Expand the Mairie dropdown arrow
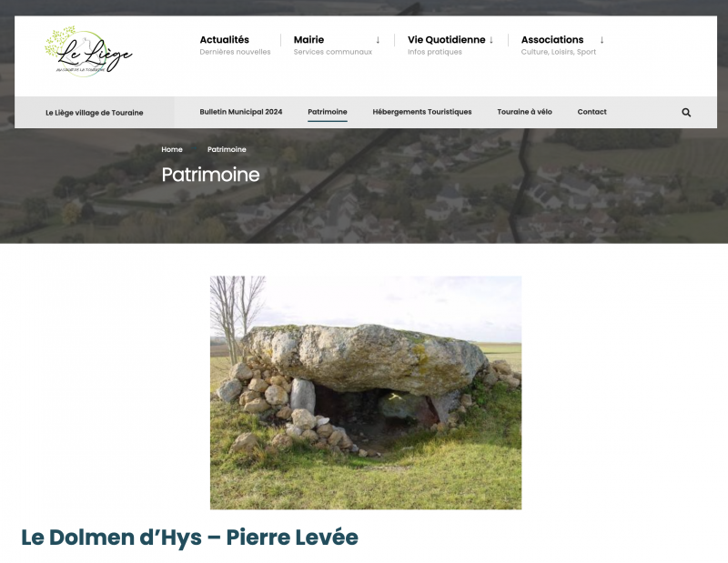 [x=378, y=40]
